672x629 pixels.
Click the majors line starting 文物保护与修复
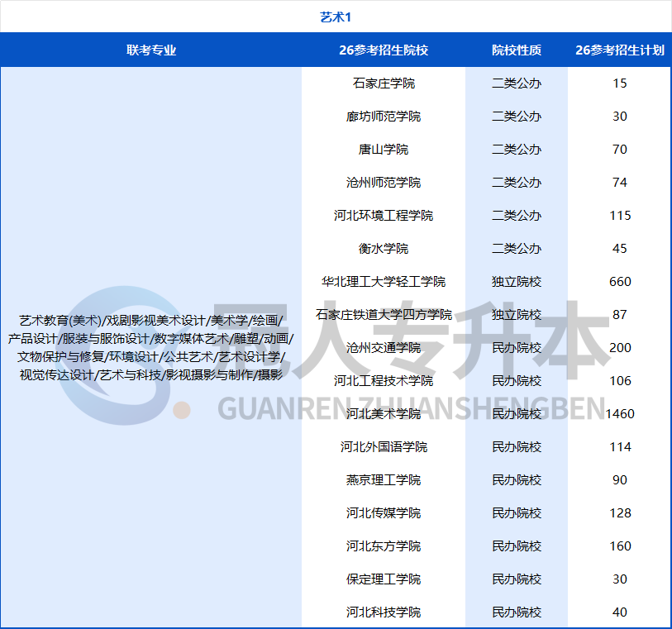[x=151, y=356]
